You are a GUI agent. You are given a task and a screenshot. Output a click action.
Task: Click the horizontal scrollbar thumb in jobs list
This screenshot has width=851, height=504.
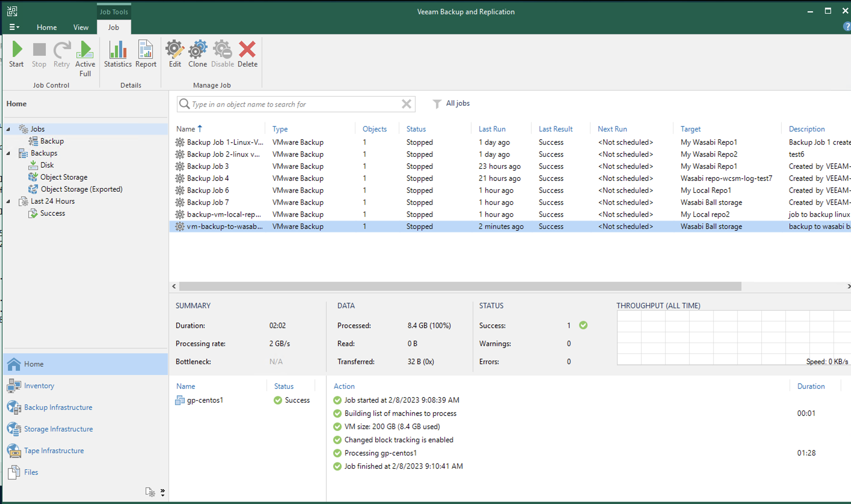[x=460, y=287]
